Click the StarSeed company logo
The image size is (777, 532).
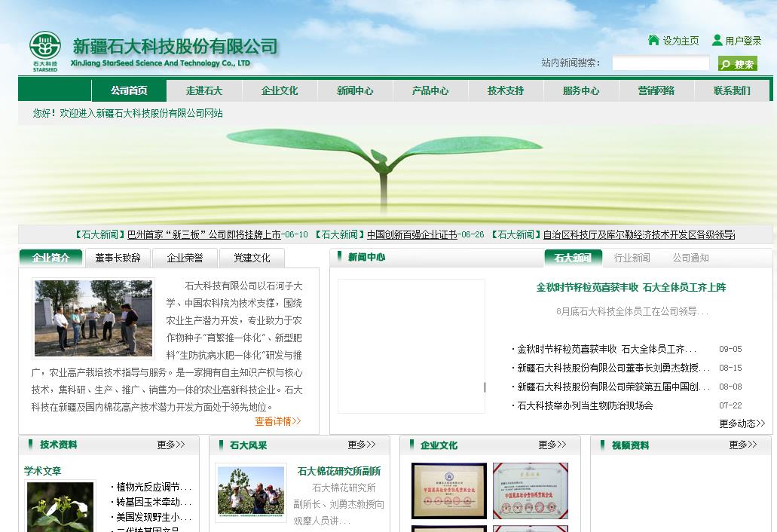(44, 51)
